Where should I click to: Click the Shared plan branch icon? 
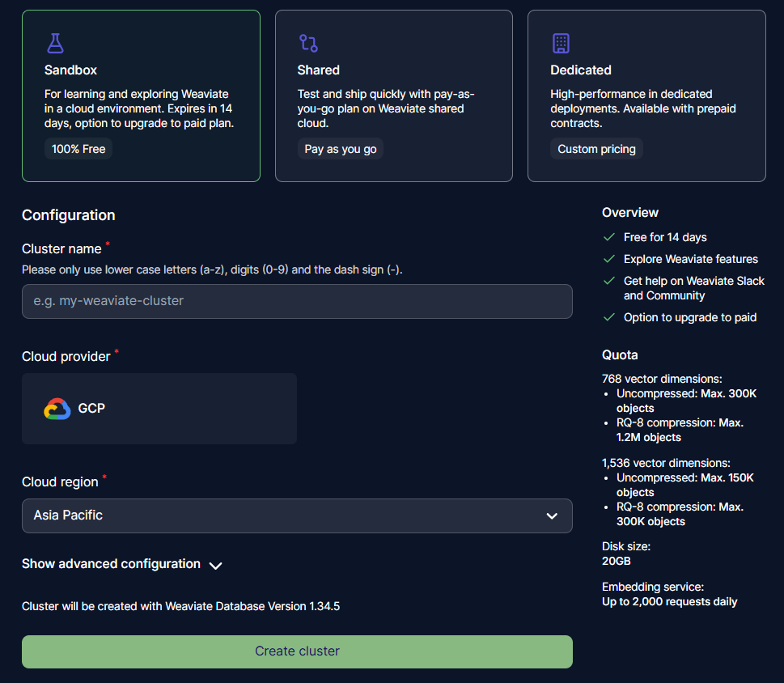pyautogui.click(x=308, y=43)
